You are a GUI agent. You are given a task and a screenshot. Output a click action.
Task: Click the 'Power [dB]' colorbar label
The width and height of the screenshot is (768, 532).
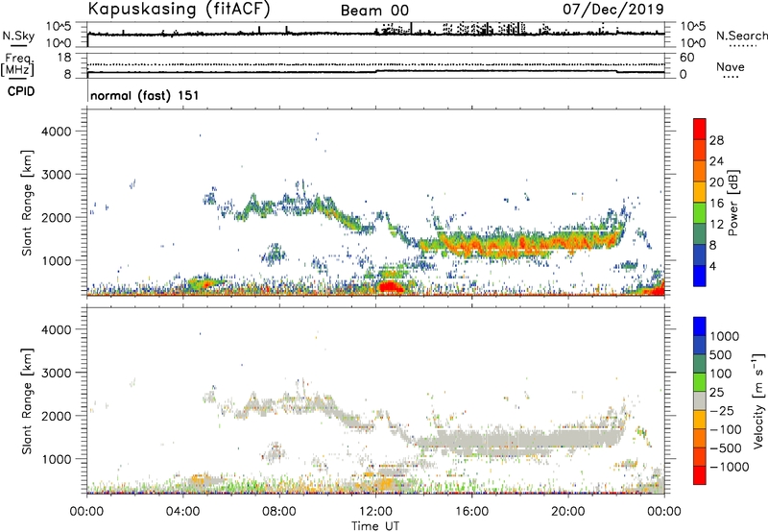[x=732, y=203]
